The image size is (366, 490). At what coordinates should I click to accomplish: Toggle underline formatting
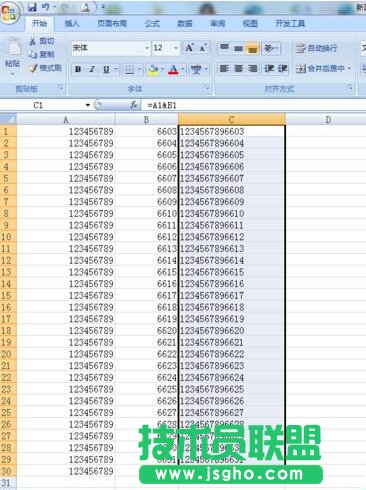(106, 69)
